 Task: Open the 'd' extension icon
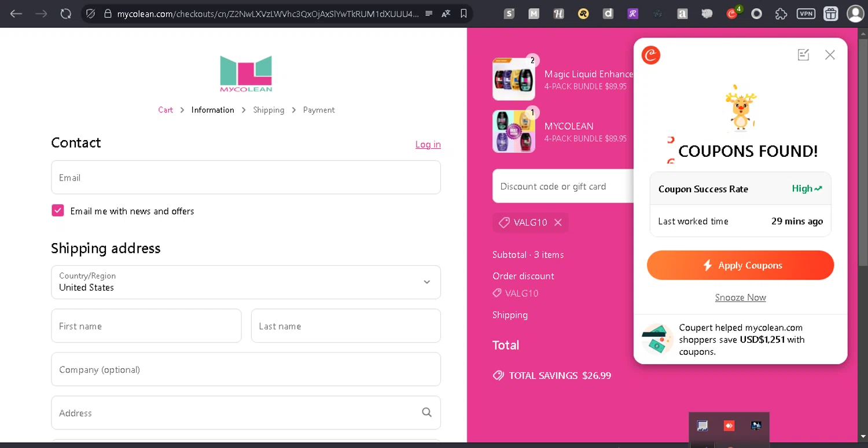pos(608,13)
